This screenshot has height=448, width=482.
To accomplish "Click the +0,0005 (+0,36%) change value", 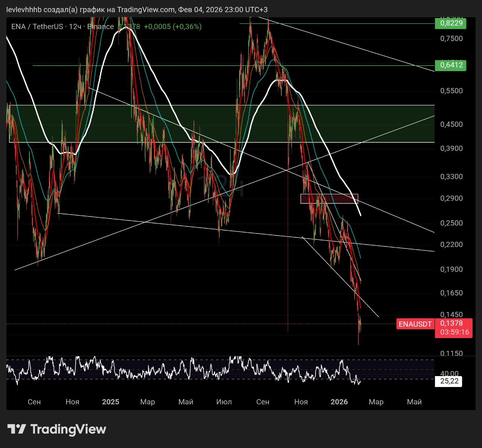I will [172, 26].
